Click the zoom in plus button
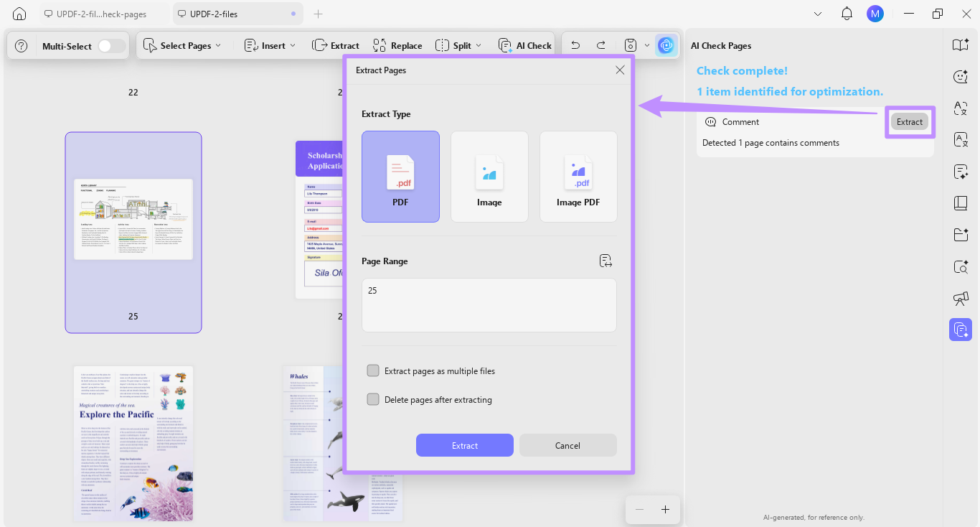980x527 pixels. pos(665,509)
